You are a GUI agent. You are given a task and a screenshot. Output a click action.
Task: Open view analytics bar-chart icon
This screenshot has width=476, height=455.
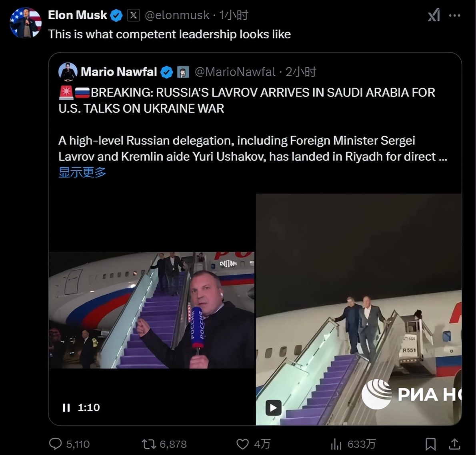click(x=336, y=444)
